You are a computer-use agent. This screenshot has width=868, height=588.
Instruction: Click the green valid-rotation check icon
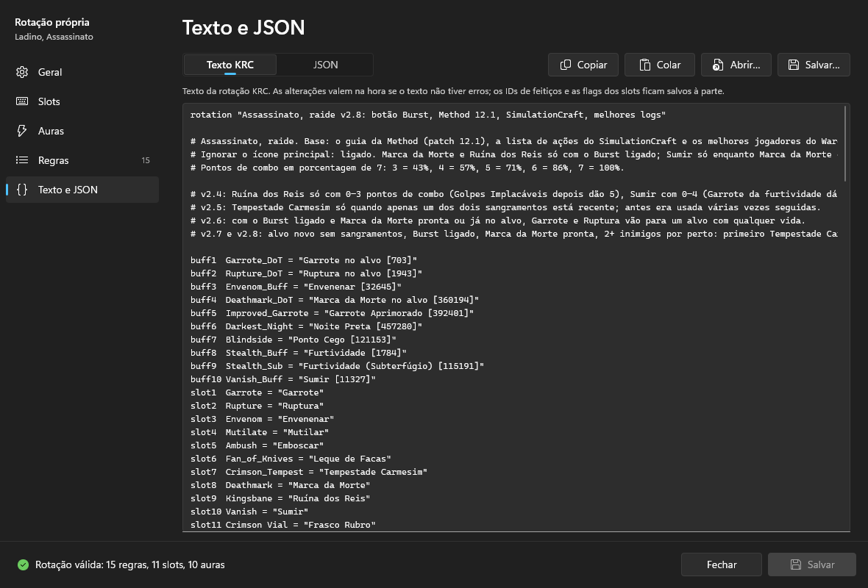(23, 564)
